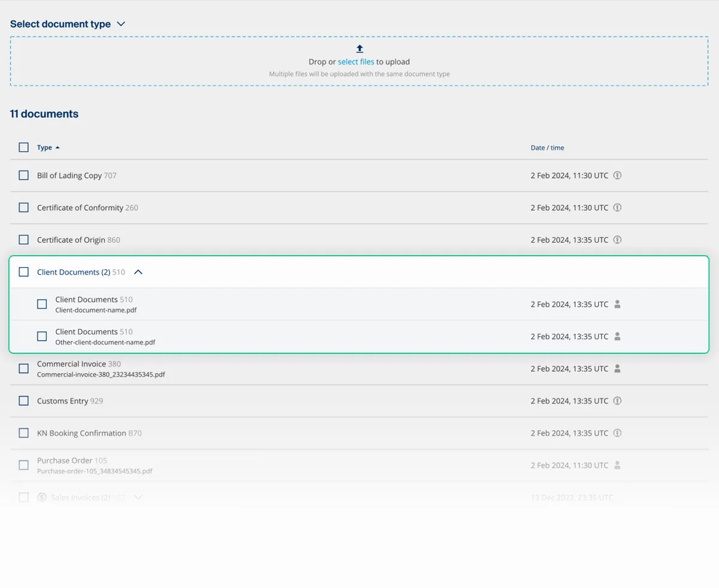Click the info icon for KN Booking Confirmation
The height and width of the screenshot is (588, 719).
coord(617,433)
